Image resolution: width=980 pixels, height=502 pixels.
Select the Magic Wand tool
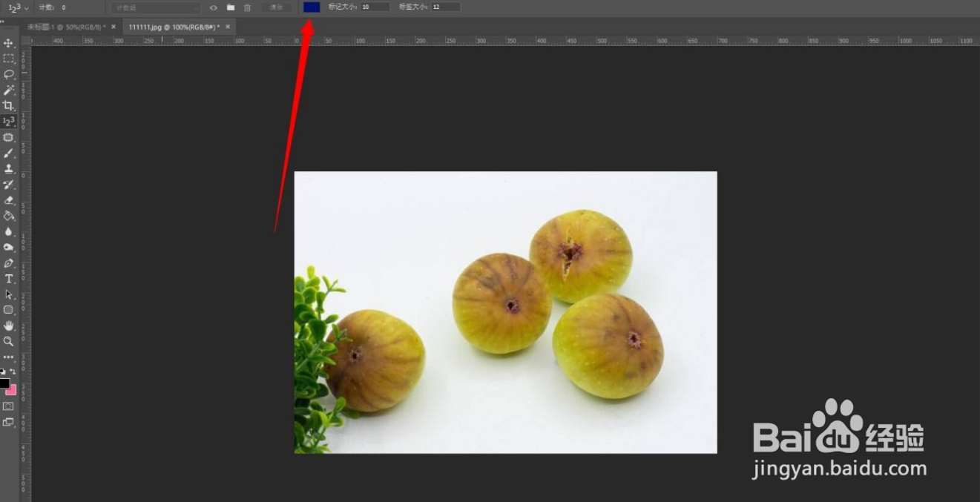(x=9, y=90)
